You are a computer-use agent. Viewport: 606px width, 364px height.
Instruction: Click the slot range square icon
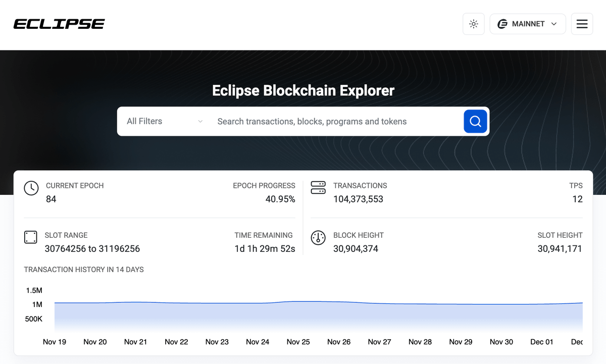coord(31,237)
